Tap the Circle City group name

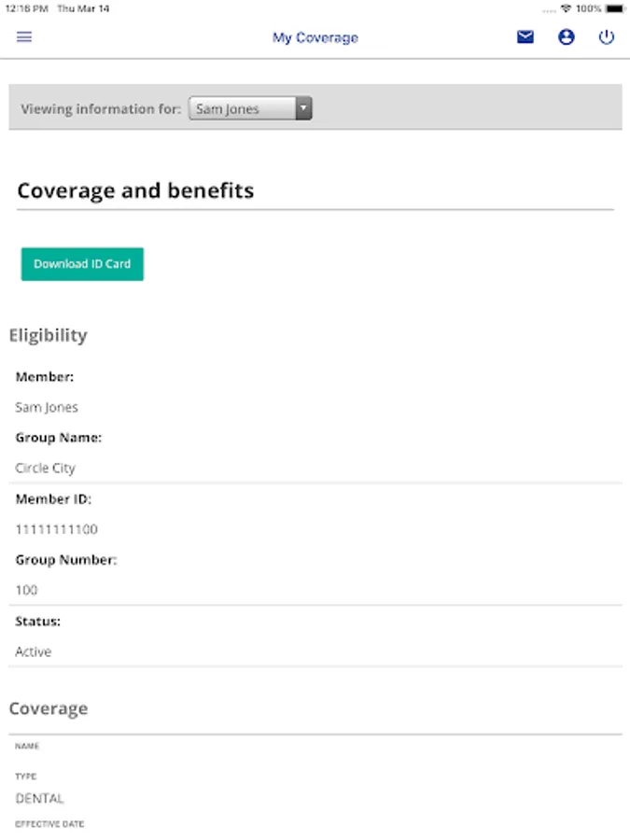tap(45, 468)
